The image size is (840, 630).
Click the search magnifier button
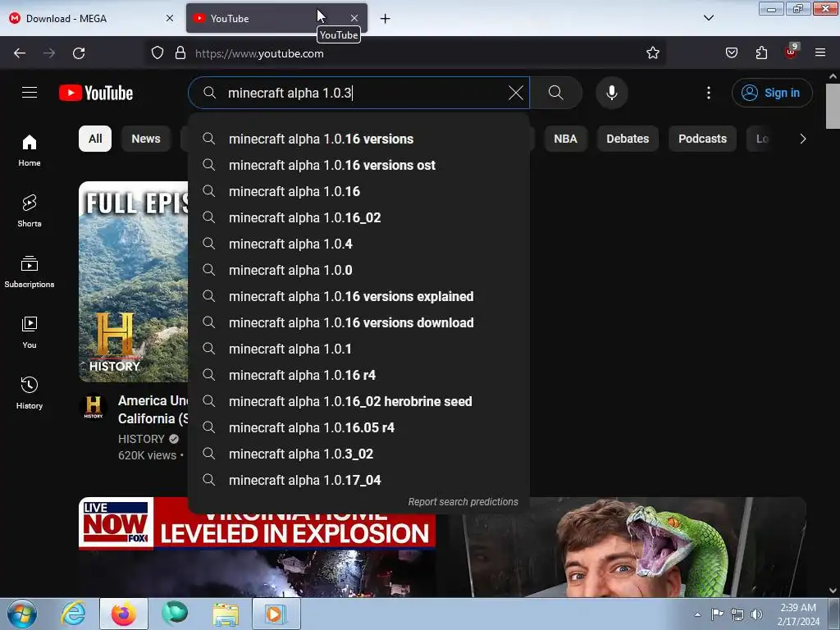point(555,93)
